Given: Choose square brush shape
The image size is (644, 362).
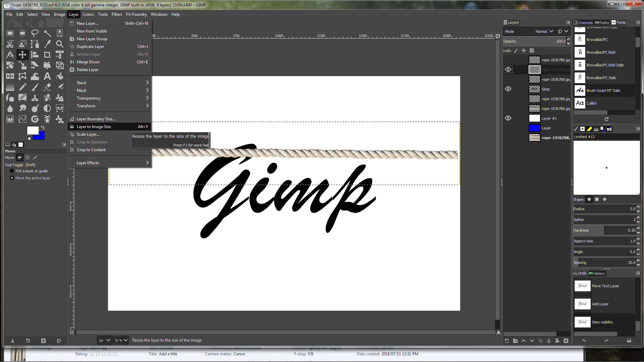Looking at the screenshot, I should pos(597,199).
